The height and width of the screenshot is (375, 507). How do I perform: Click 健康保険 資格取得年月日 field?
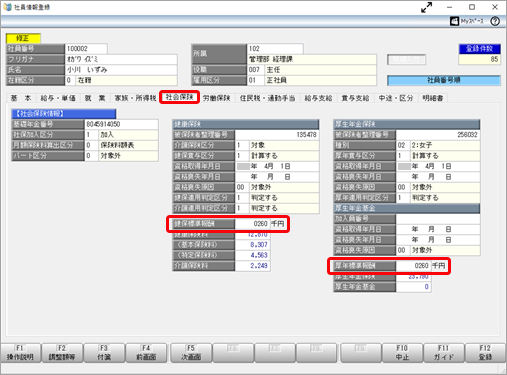(x=277, y=166)
